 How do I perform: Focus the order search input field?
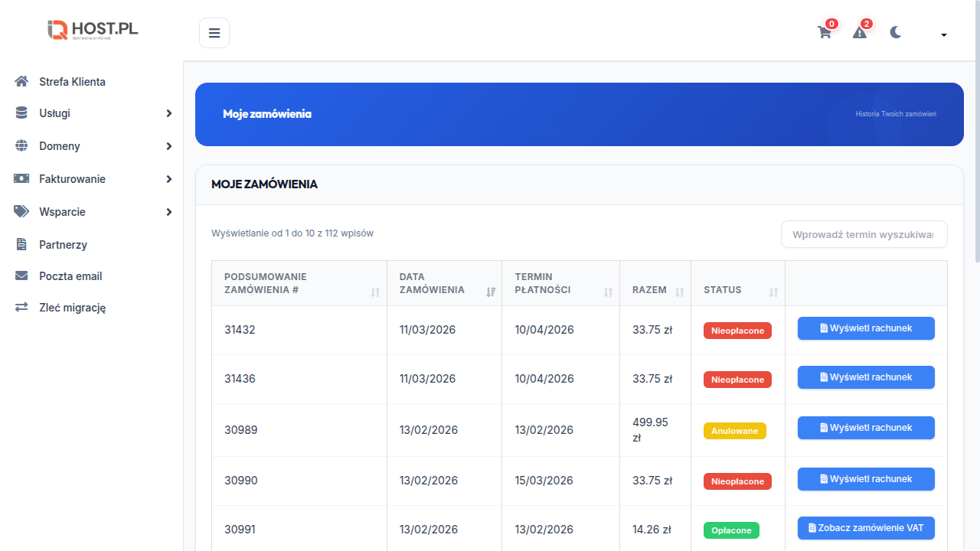864,234
